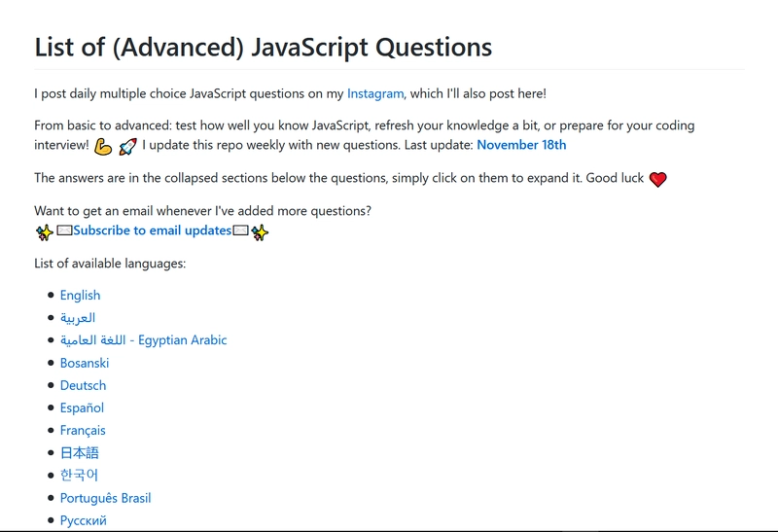
Task: Open the Deutsch translation
Action: (83, 385)
